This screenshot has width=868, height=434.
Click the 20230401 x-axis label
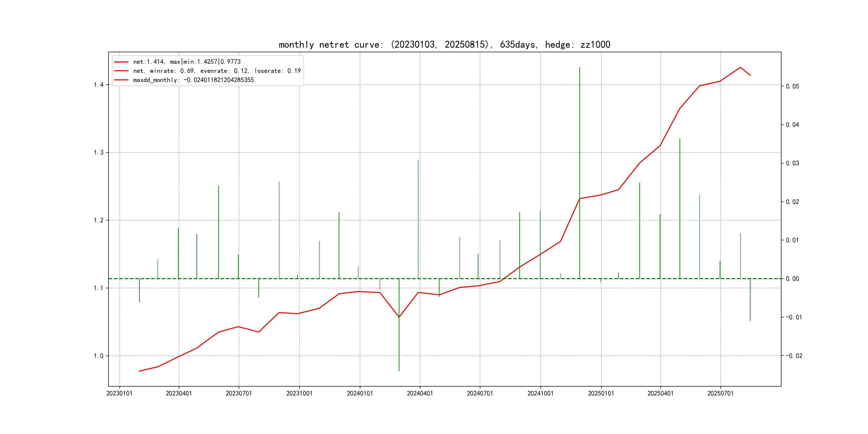click(179, 393)
